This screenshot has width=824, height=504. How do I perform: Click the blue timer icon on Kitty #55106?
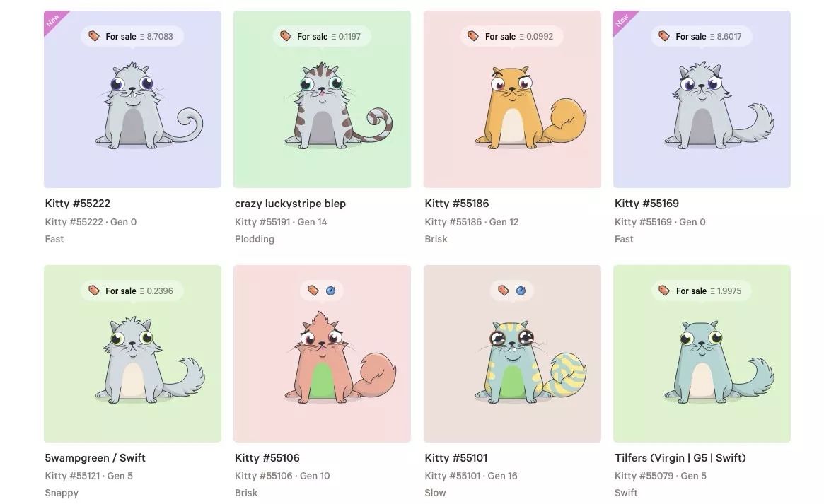tap(330, 291)
